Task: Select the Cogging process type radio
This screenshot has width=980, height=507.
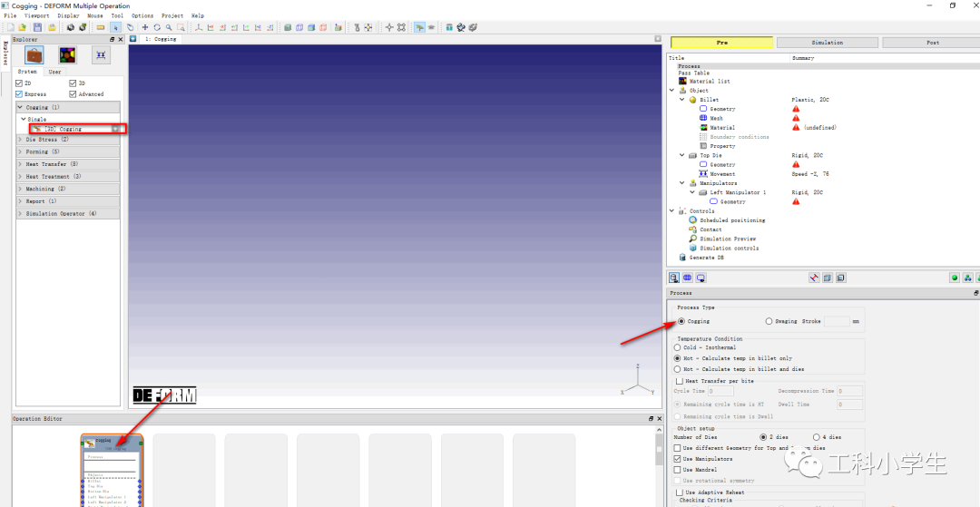Action: [681, 322]
